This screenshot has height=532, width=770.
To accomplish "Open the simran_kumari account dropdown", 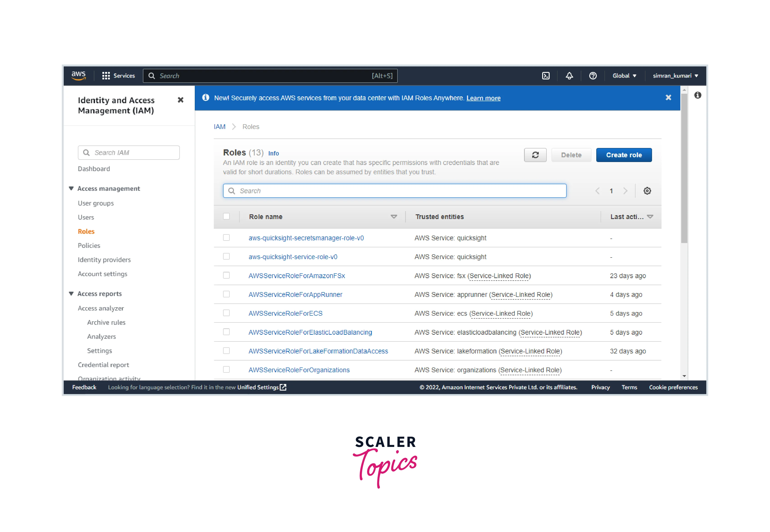I will (x=675, y=76).
